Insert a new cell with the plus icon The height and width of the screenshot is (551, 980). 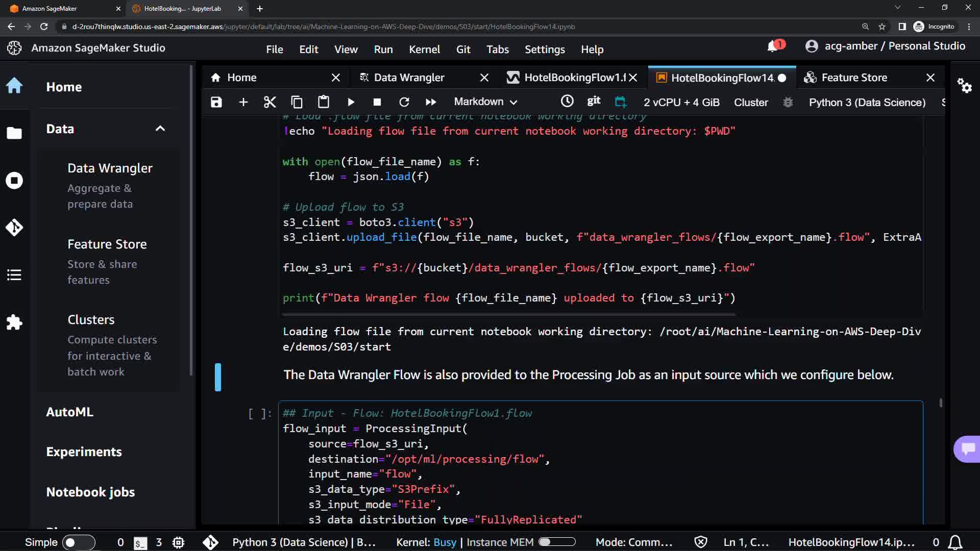click(243, 102)
